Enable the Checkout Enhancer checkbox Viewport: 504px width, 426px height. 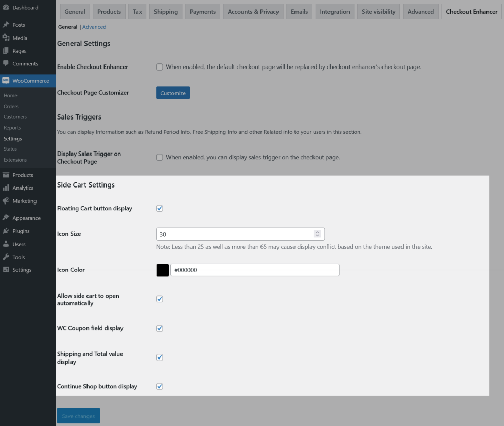click(x=160, y=67)
